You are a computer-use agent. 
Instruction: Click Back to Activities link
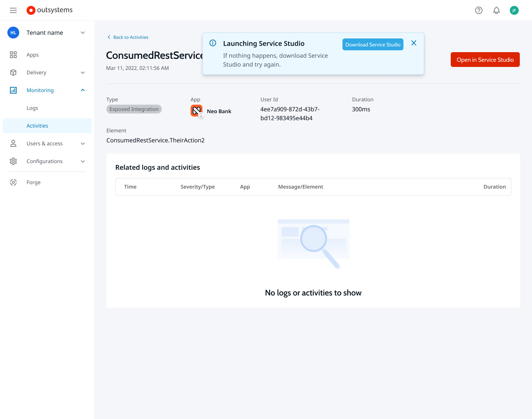pos(128,37)
